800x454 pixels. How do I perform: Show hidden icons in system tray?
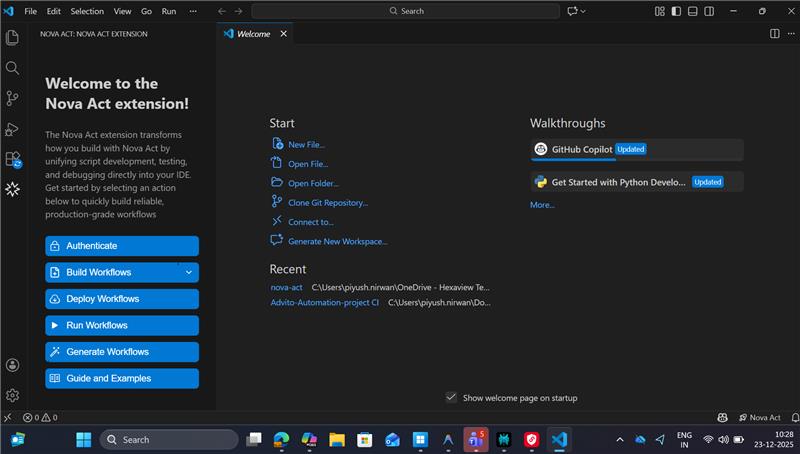[x=620, y=440]
